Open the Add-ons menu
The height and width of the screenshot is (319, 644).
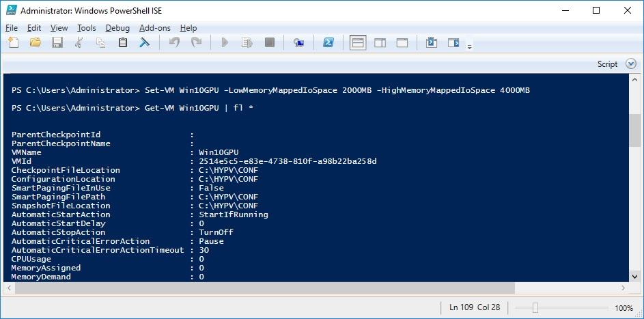154,28
